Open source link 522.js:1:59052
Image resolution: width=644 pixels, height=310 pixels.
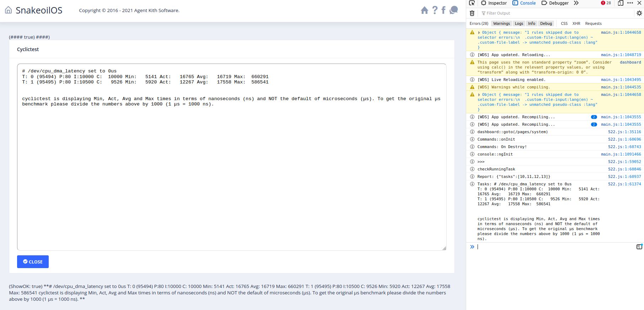coord(624,162)
